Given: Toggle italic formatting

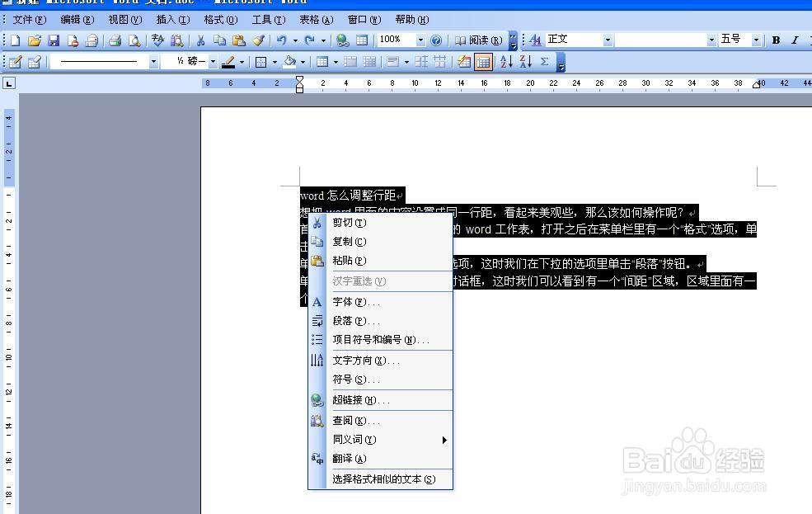Looking at the screenshot, I should (796, 39).
